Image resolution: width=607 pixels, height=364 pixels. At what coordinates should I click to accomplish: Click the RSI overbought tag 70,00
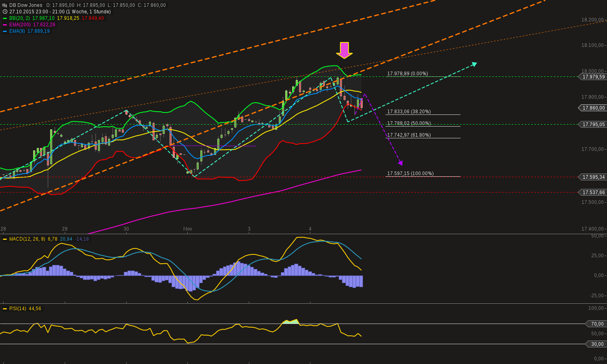pos(596,324)
